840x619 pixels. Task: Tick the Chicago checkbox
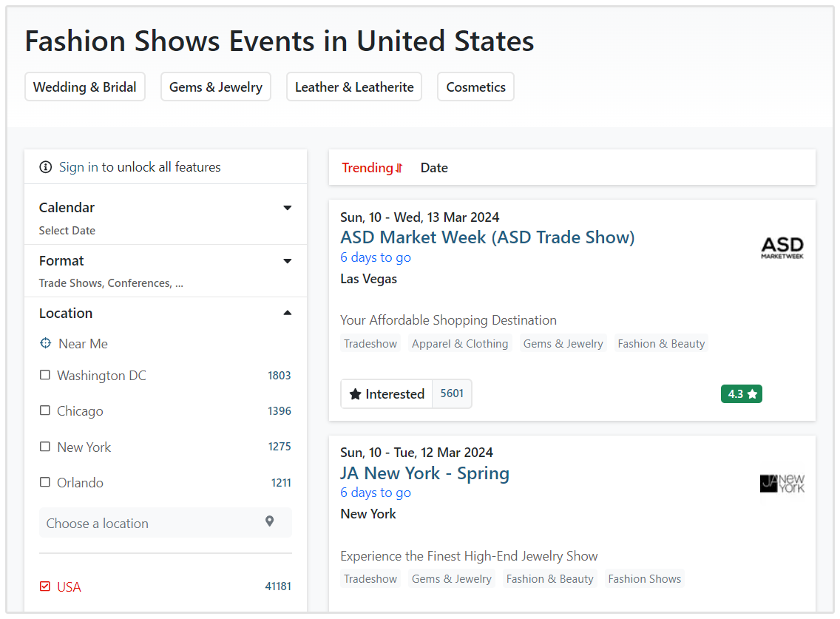click(x=45, y=410)
